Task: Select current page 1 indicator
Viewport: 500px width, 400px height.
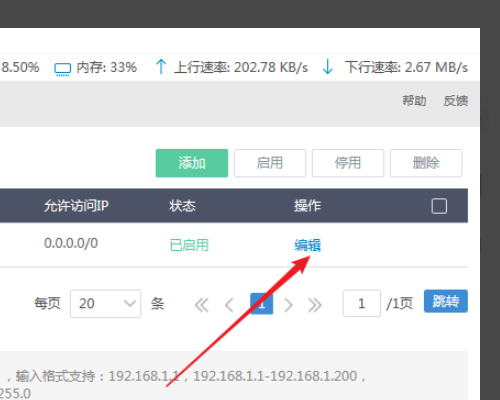Action: [x=262, y=304]
